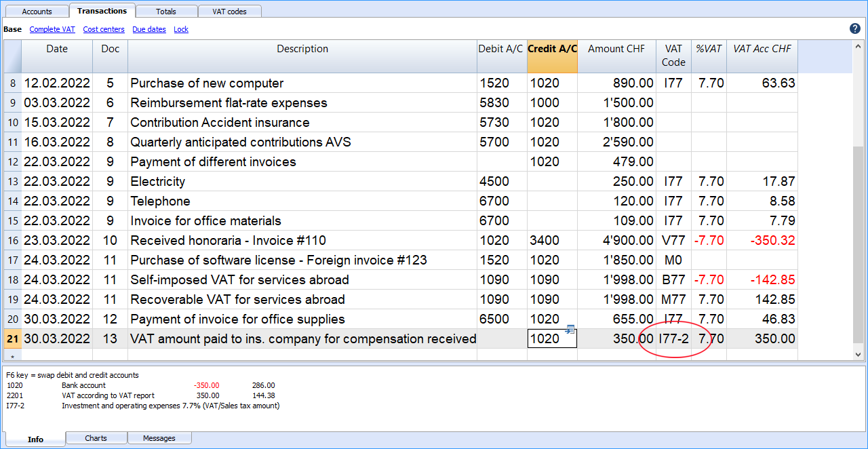
Task: Open the Cost centers view
Action: [x=104, y=29]
